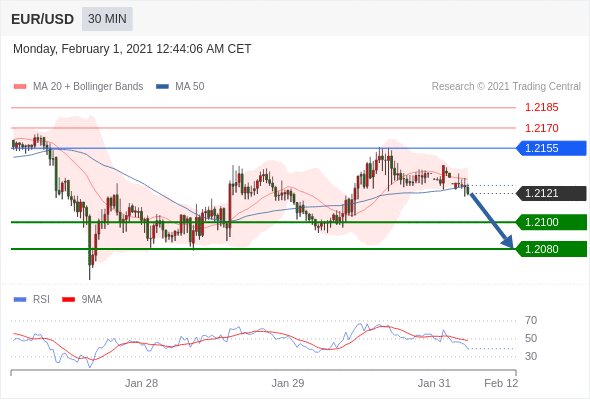Click the RSI 70 axis label
Screen dimensions: 590x400
[x=531, y=321]
